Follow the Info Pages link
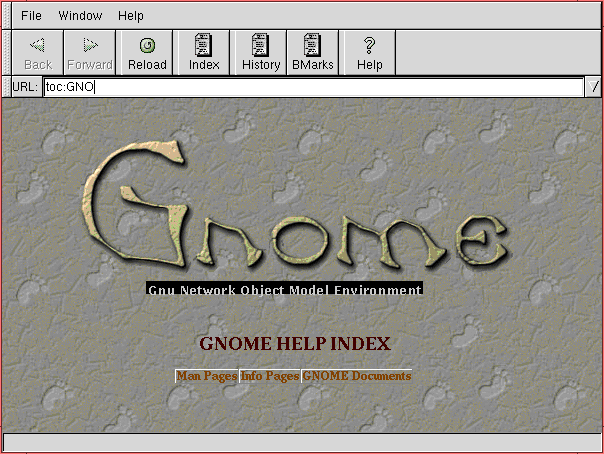 click(270, 376)
